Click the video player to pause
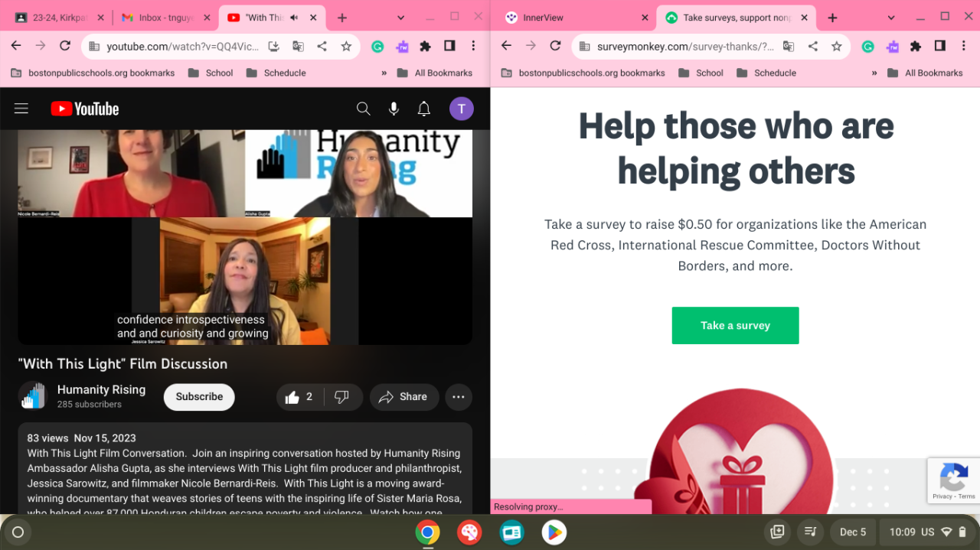This screenshot has height=550, width=980. (x=245, y=237)
